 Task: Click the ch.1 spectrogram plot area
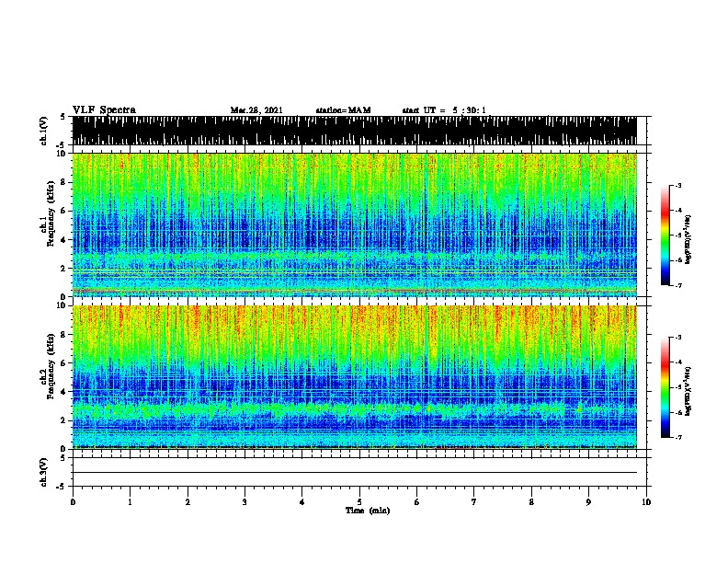[354, 224]
